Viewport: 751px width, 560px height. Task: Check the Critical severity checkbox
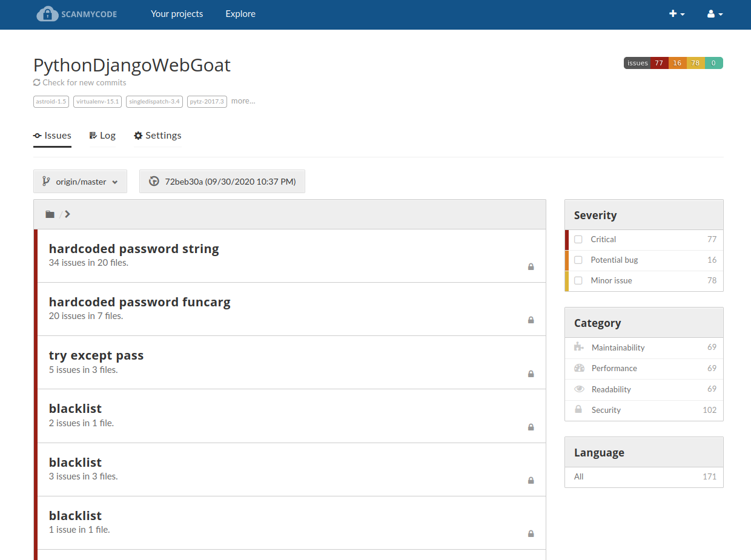click(x=578, y=240)
